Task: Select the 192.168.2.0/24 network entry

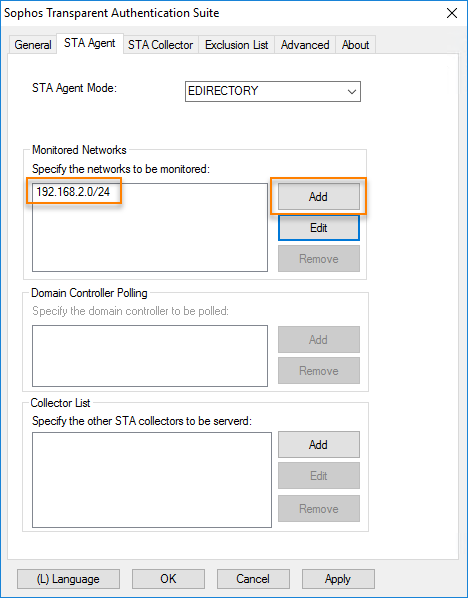Action: (x=73, y=191)
